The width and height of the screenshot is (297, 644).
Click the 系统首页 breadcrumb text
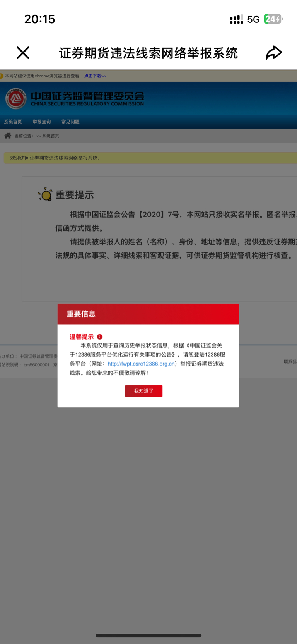[51, 136]
